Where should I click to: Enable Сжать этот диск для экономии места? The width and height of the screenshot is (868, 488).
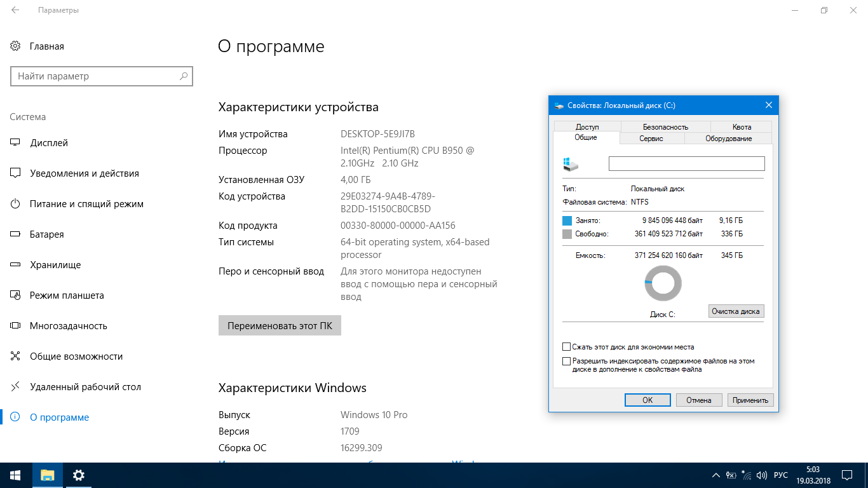pos(567,347)
